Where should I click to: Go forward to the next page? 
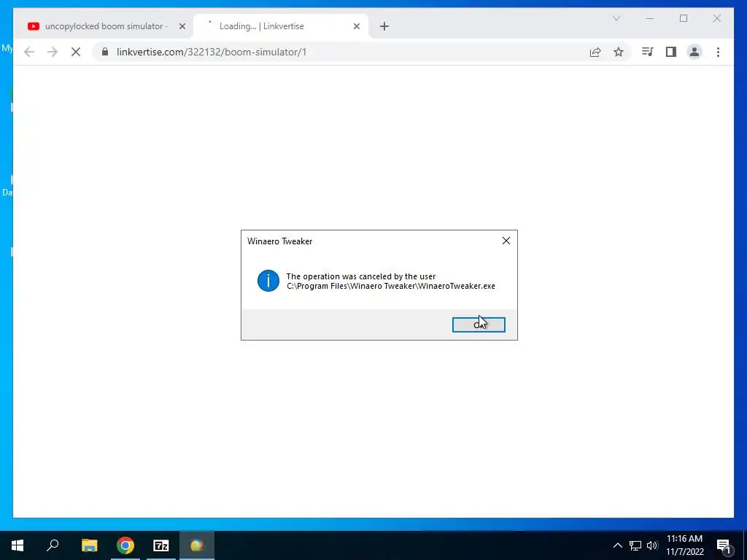[53, 52]
